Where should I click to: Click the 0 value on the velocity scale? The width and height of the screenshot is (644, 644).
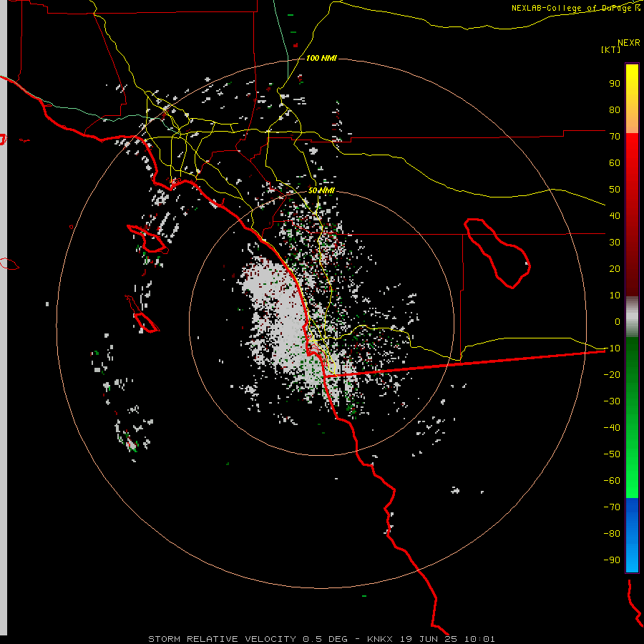(x=618, y=321)
